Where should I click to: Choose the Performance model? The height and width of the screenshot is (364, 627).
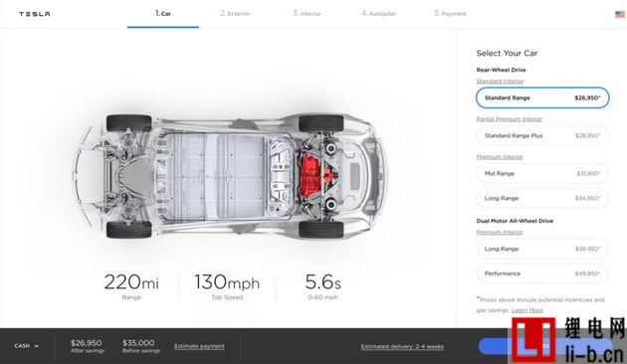[542, 273]
